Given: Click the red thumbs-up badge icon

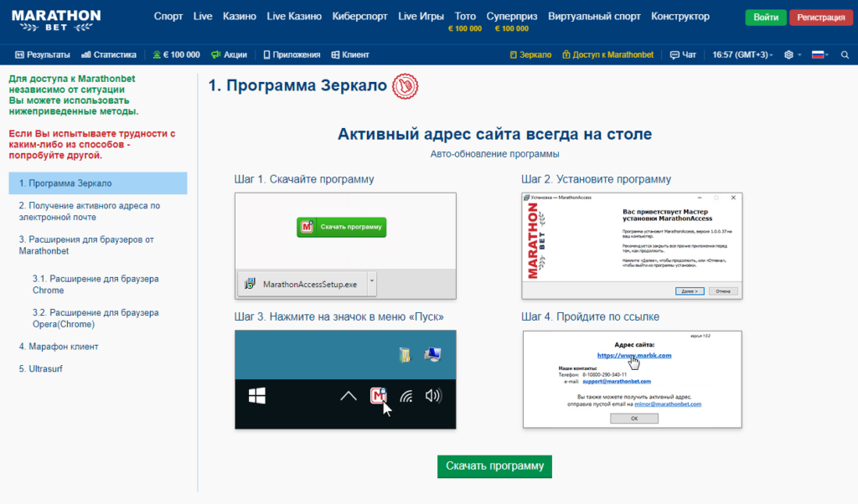Looking at the screenshot, I should coord(405,86).
